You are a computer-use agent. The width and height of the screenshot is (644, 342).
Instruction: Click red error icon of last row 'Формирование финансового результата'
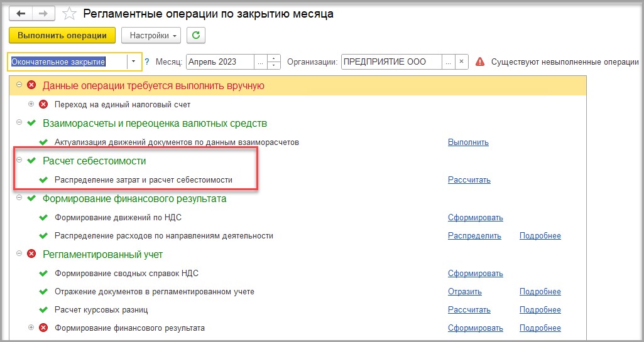click(x=43, y=328)
